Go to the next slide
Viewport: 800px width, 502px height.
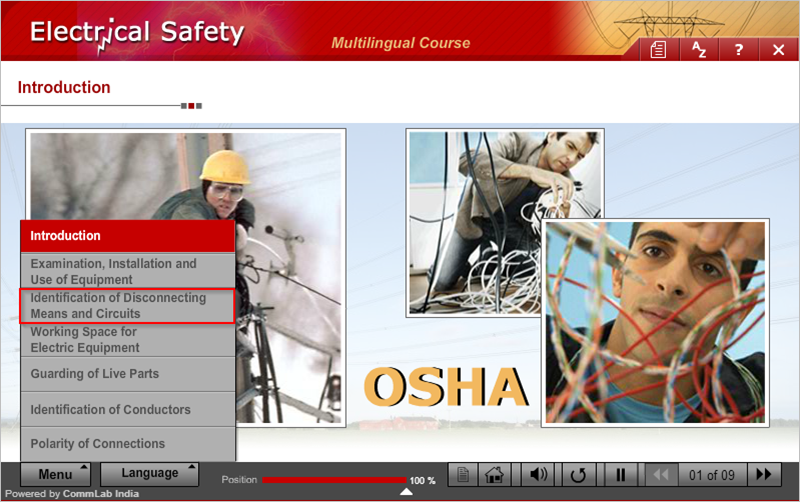(765, 474)
